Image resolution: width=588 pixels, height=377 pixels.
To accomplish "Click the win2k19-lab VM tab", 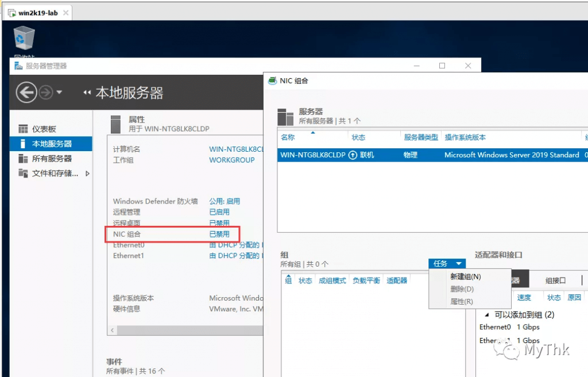I will click(x=38, y=13).
